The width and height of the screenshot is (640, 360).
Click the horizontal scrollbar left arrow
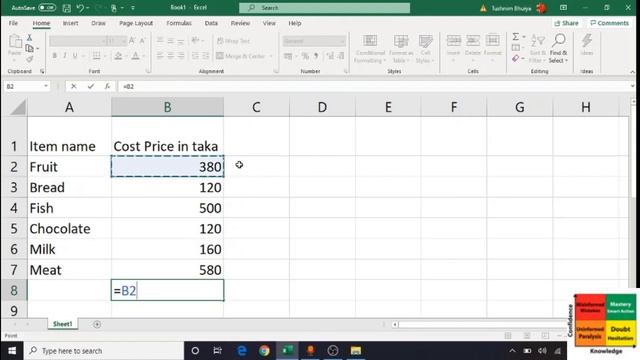tap(395, 324)
